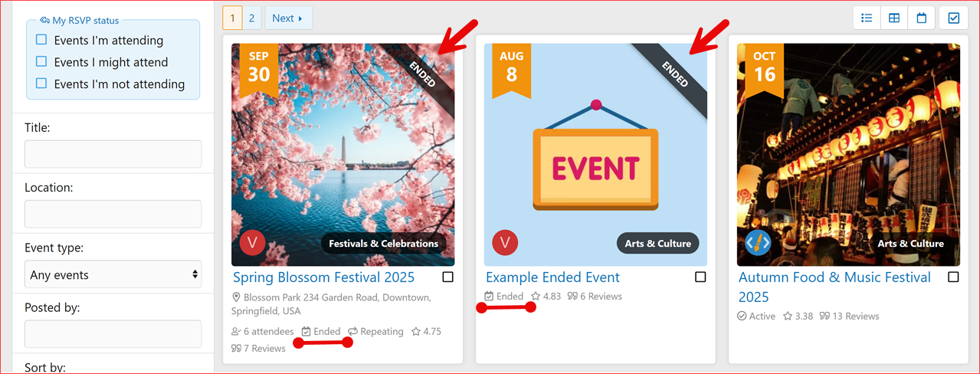The image size is (980, 374).
Task: Tick "Events I'm not attending" checkbox
Action: [41, 84]
